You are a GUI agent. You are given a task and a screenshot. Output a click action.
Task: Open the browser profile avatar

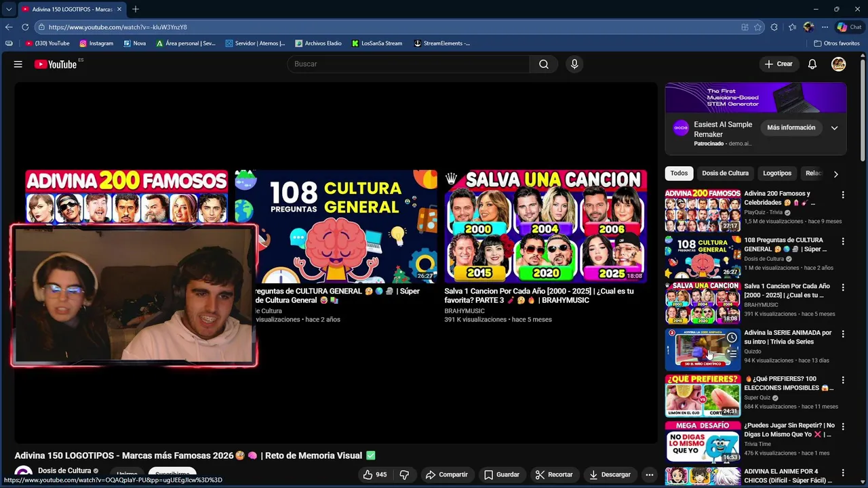click(x=808, y=27)
